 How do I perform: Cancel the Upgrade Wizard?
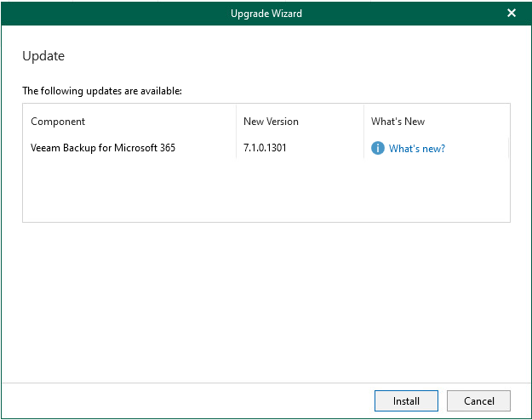click(x=478, y=400)
